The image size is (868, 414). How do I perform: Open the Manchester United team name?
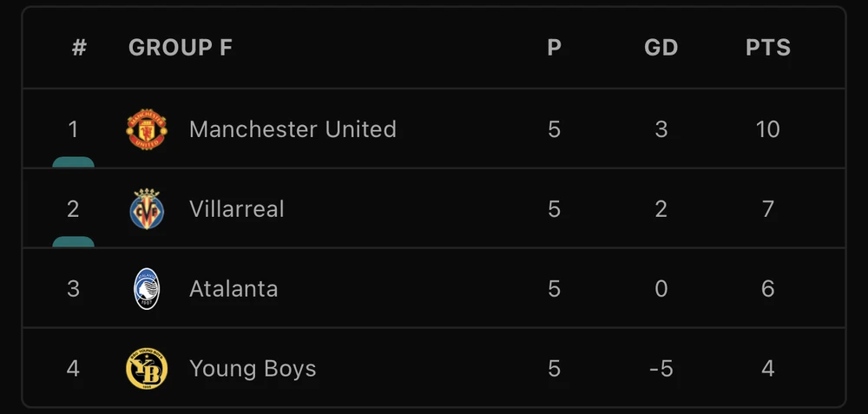[293, 129]
